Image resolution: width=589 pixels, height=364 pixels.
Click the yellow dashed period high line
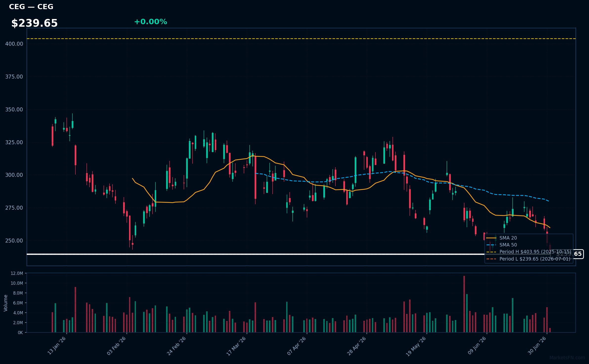click(301, 39)
